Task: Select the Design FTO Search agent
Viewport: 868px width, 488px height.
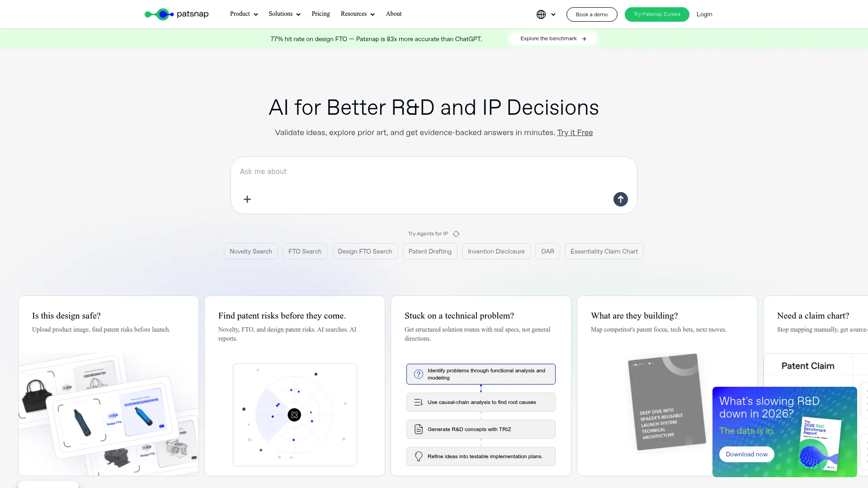Action: 365,251
